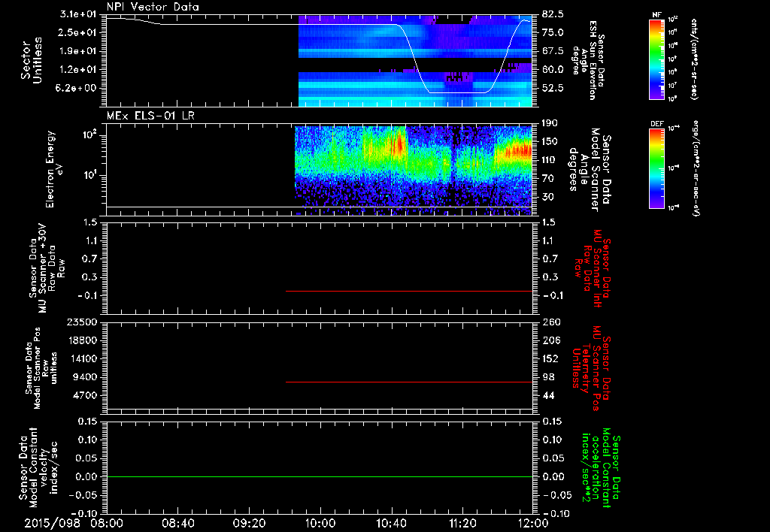Click the 'ESH Sun Elevation Angle' axis label

[x=588, y=60]
